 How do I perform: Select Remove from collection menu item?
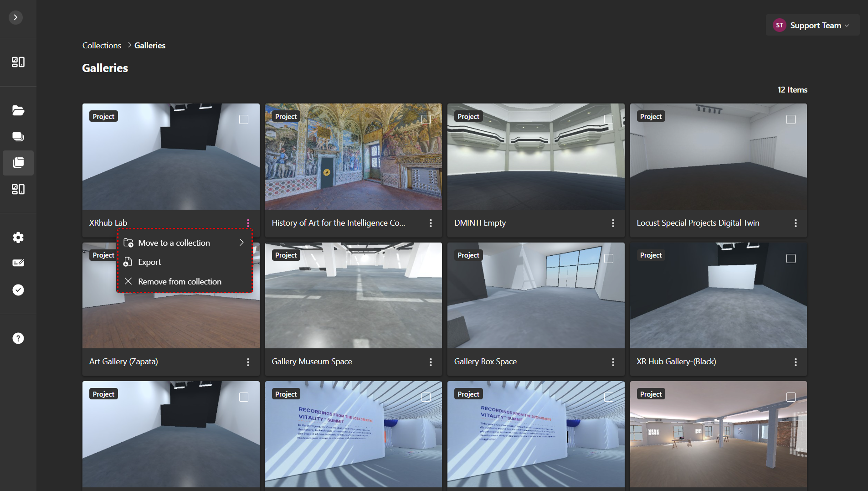tap(180, 282)
